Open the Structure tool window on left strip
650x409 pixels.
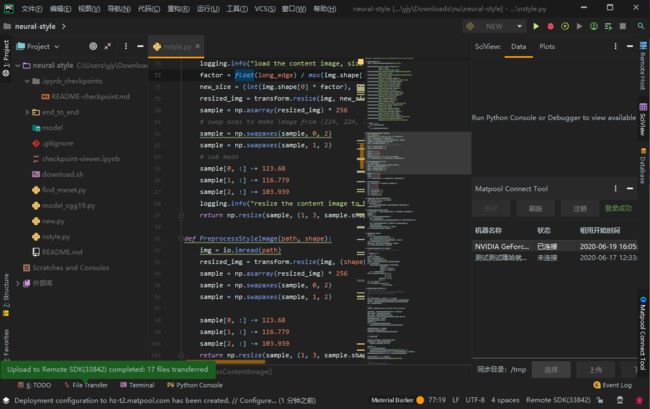click(x=6, y=295)
